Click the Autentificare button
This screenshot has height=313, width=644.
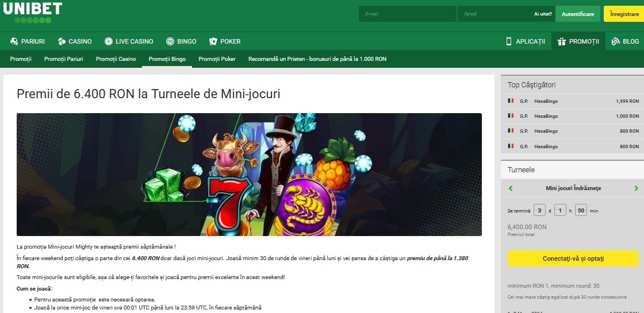coord(578,14)
